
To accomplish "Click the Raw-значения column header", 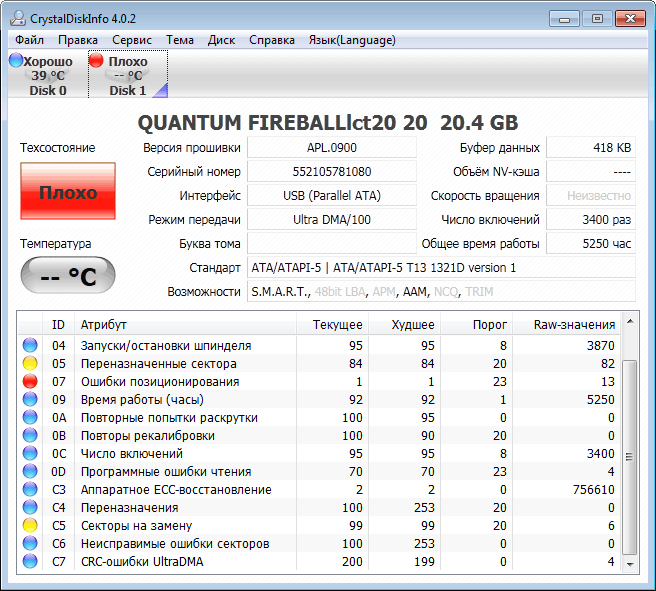I will pyautogui.click(x=566, y=324).
